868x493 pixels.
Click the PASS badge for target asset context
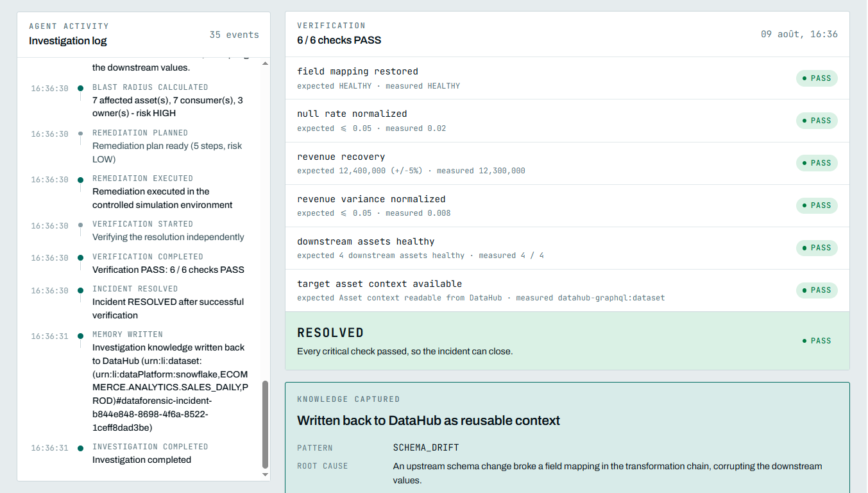tap(817, 290)
